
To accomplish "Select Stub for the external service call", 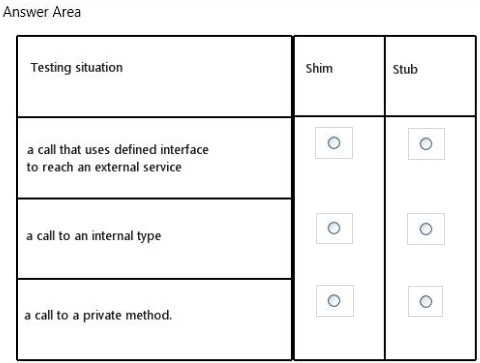I will (426, 144).
